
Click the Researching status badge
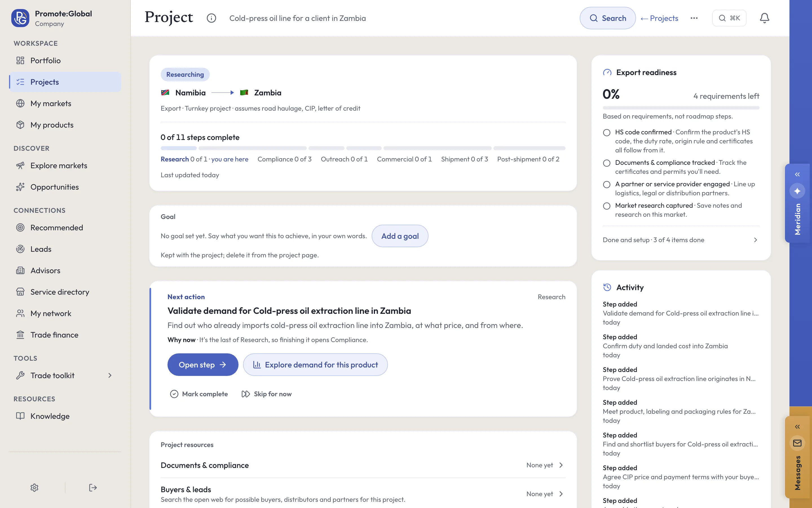tap(185, 75)
